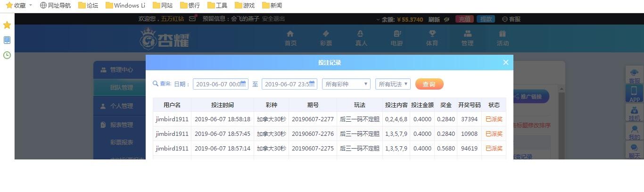Expand the 所有彩种 dropdown
Viewport: 644px width, 192px height.
click(346, 84)
